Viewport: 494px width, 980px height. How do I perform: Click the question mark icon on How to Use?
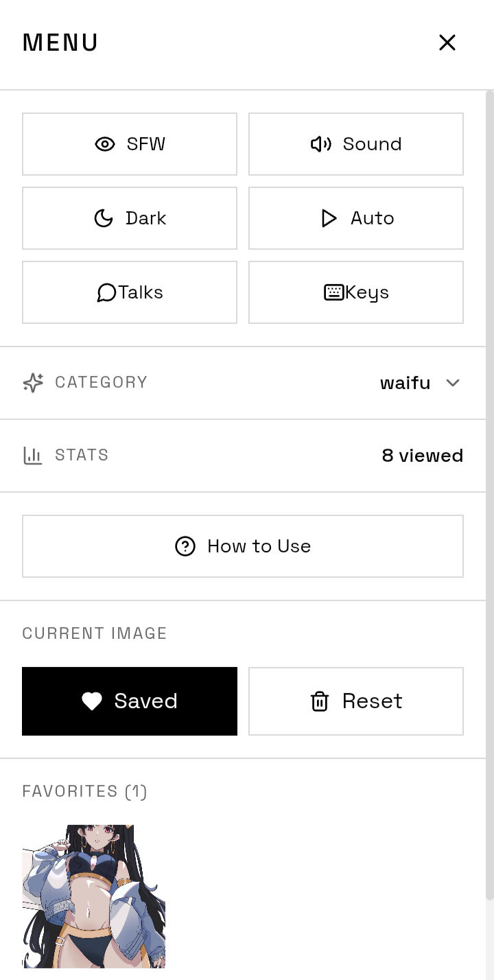[185, 546]
